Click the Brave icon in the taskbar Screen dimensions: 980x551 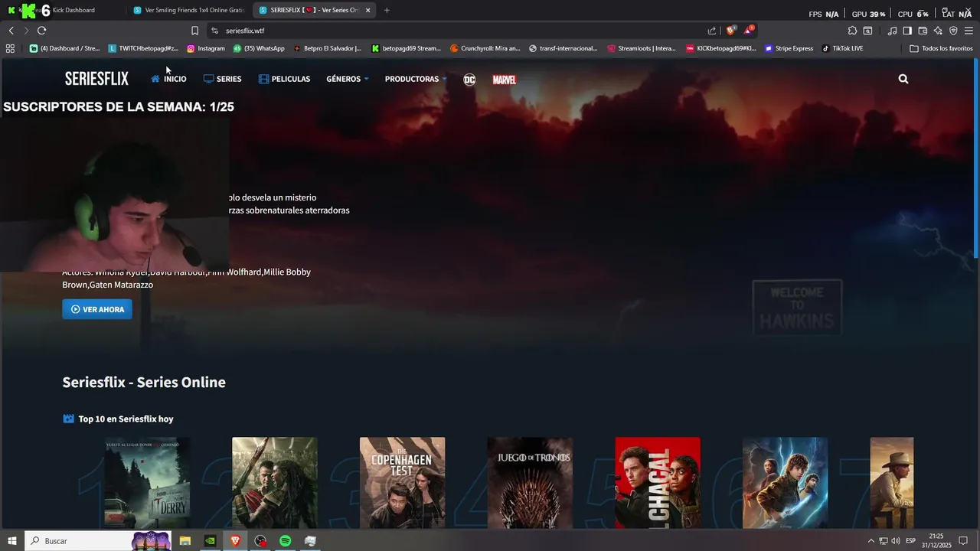pyautogui.click(x=235, y=541)
